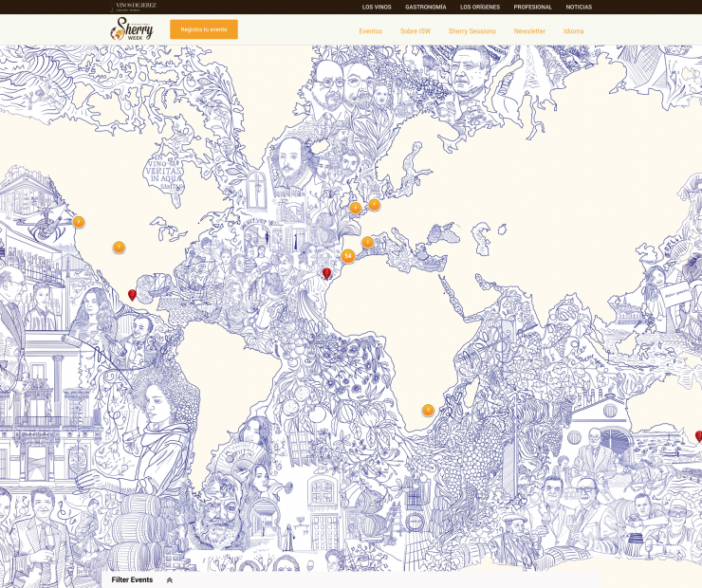The width and height of the screenshot is (702, 588).
Task: Open the orange cluster just right of the 4 cluster
Action: click(x=375, y=205)
